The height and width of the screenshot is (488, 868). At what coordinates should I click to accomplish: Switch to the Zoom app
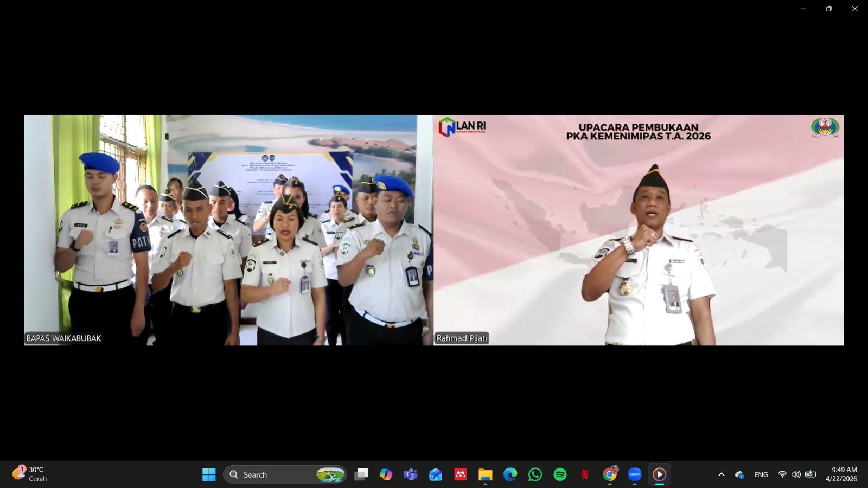pos(635,474)
